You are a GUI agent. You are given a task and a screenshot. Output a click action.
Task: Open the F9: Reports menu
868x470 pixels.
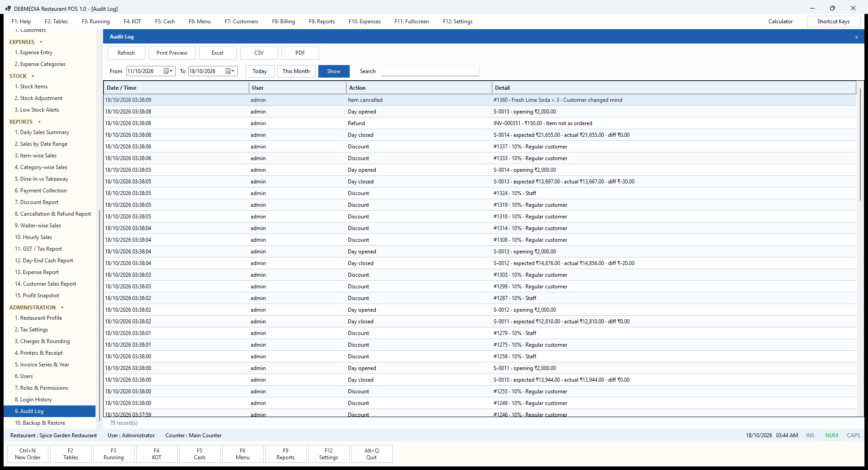point(322,22)
